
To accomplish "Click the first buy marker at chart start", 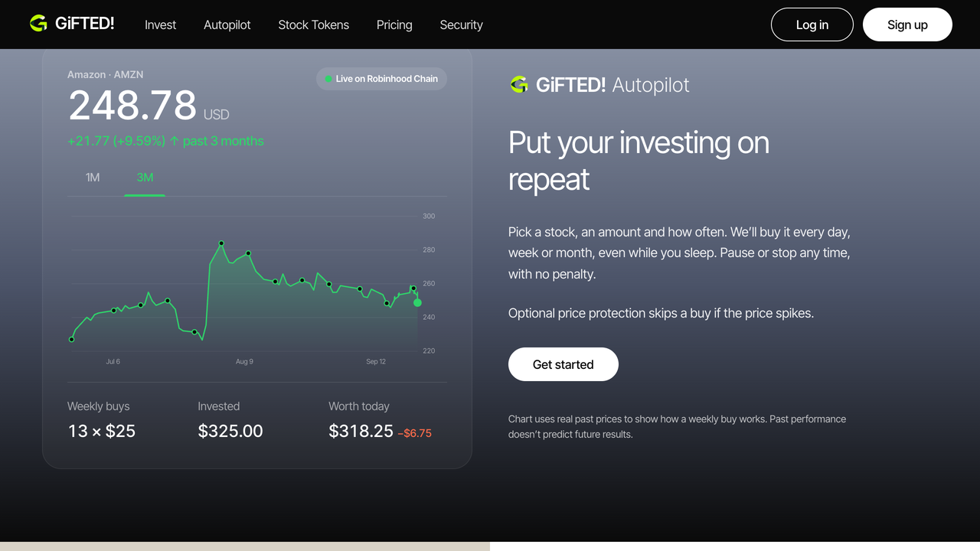I will click(x=72, y=339).
